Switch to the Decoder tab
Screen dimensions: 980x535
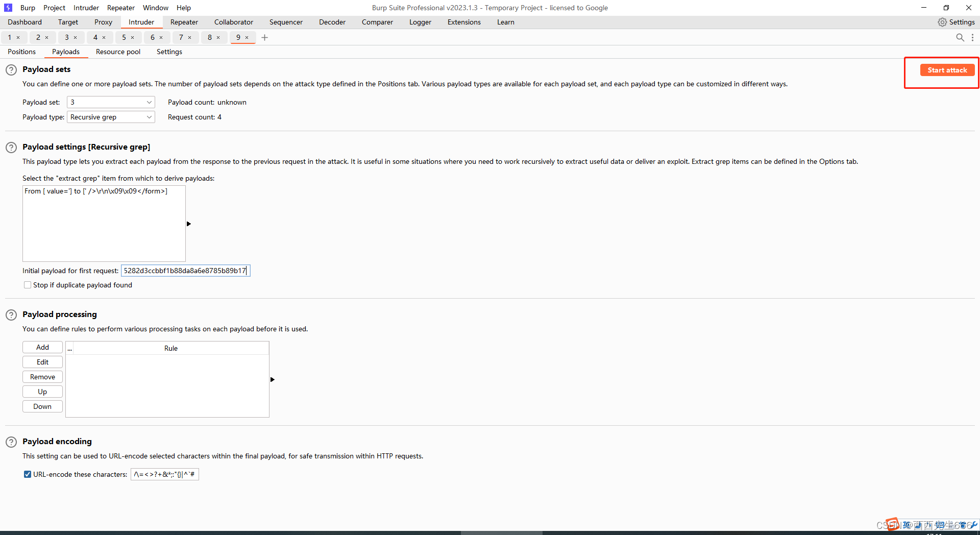click(332, 22)
